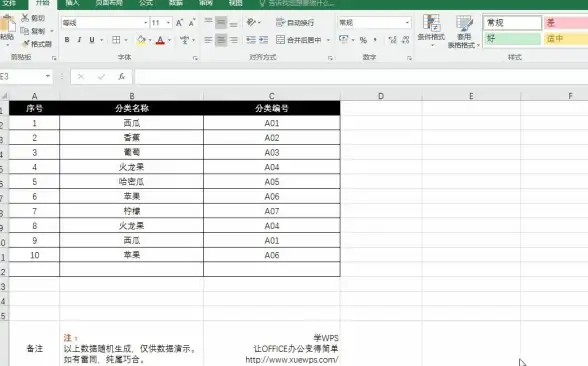The height and width of the screenshot is (366, 588).
Task: Increase font size with the larger A icon
Action: (180, 23)
